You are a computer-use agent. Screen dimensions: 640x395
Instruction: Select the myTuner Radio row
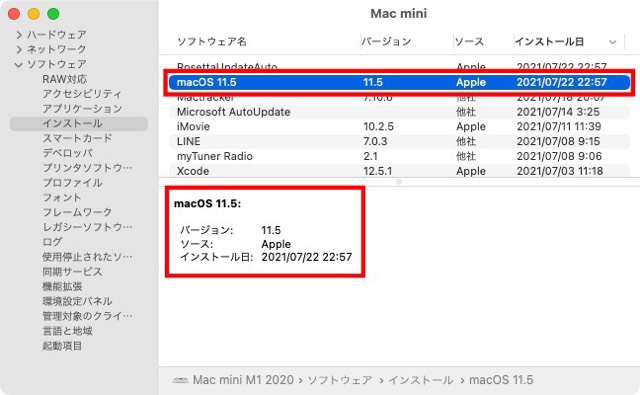[x=399, y=156]
